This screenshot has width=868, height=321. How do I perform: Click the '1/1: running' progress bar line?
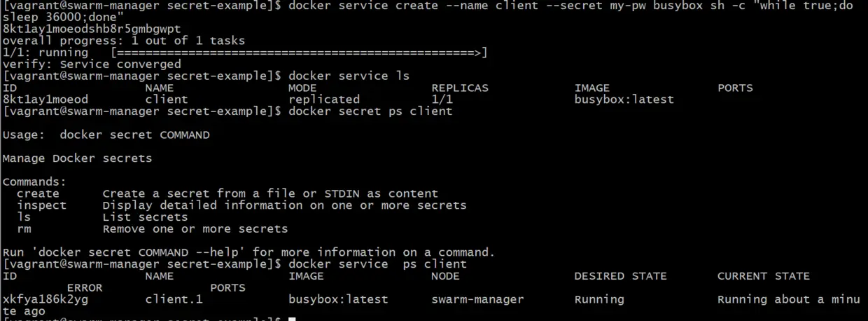(245, 53)
